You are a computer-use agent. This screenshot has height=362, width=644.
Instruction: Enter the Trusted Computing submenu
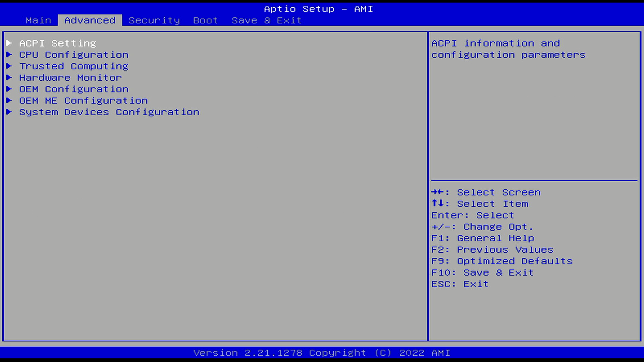pyautogui.click(x=74, y=66)
